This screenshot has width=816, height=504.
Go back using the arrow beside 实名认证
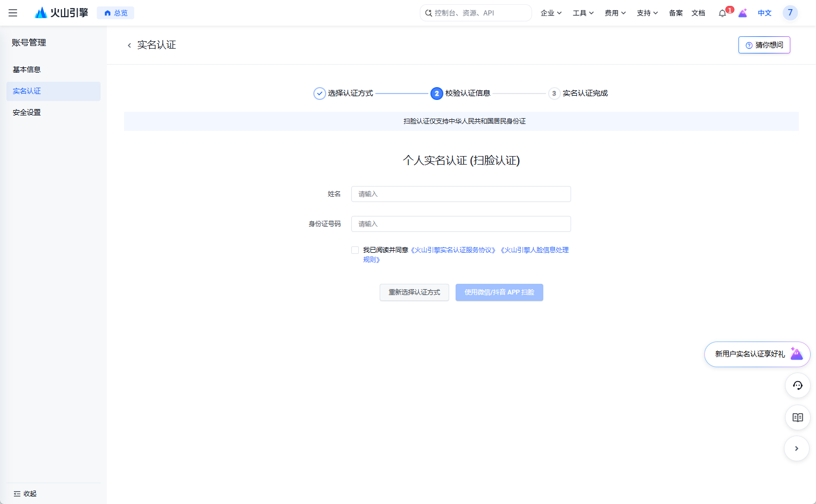coord(129,45)
